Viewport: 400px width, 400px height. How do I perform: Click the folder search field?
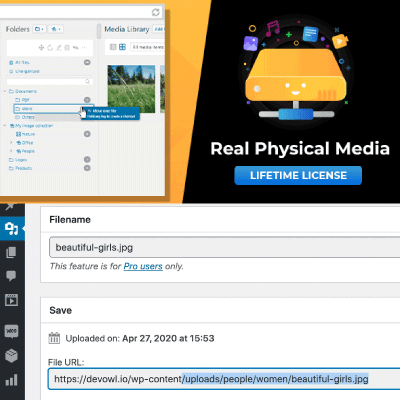tap(49, 81)
